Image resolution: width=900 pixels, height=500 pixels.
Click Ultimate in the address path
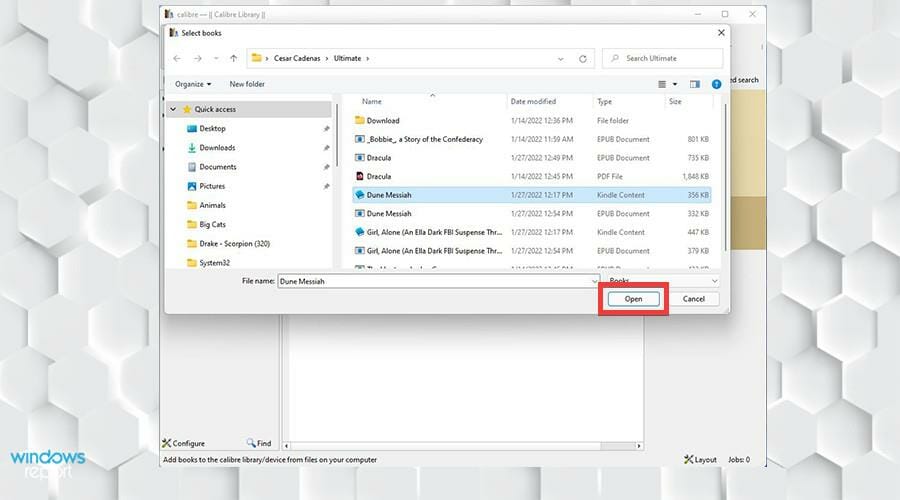pos(347,58)
